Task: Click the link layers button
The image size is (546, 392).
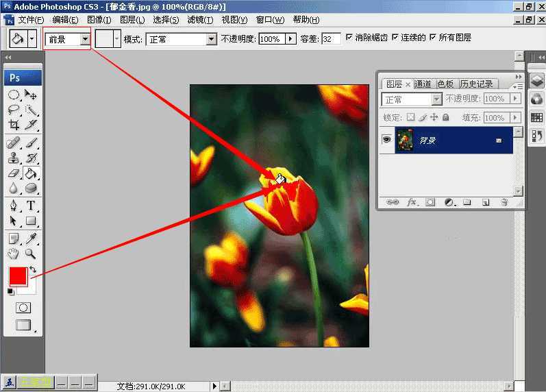Action: [392, 202]
